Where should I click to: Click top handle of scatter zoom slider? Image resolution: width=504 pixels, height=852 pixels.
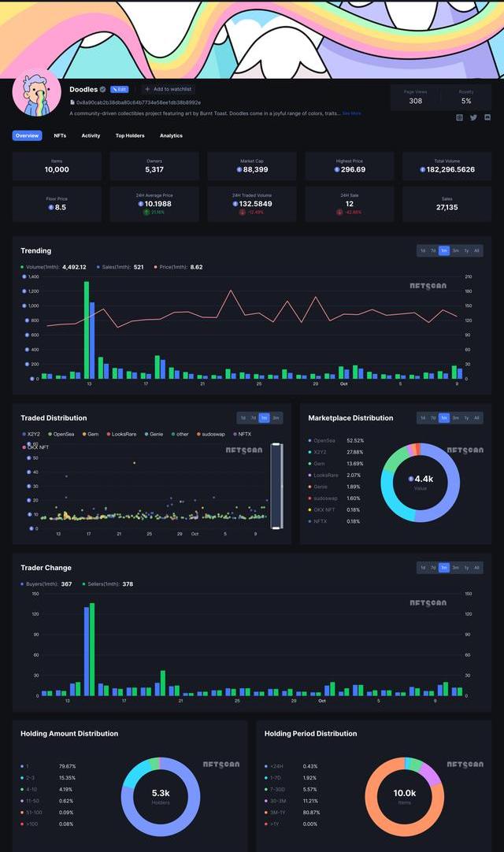click(x=276, y=445)
